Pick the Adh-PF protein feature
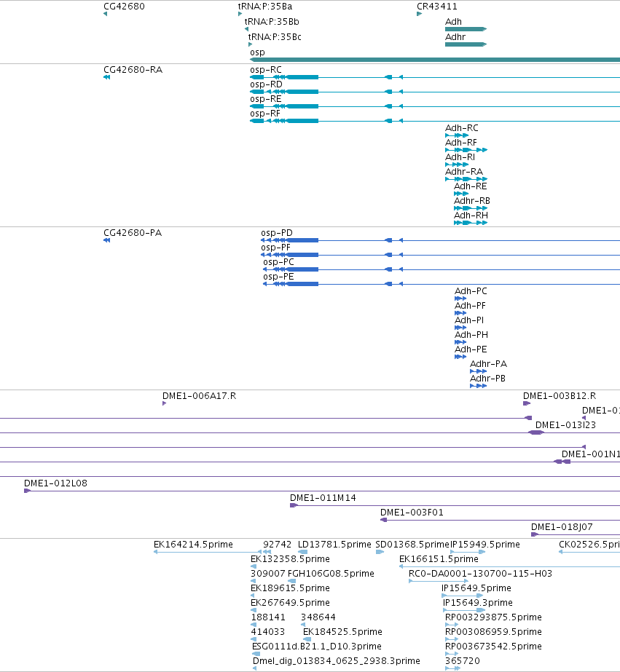 tap(460, 313)
